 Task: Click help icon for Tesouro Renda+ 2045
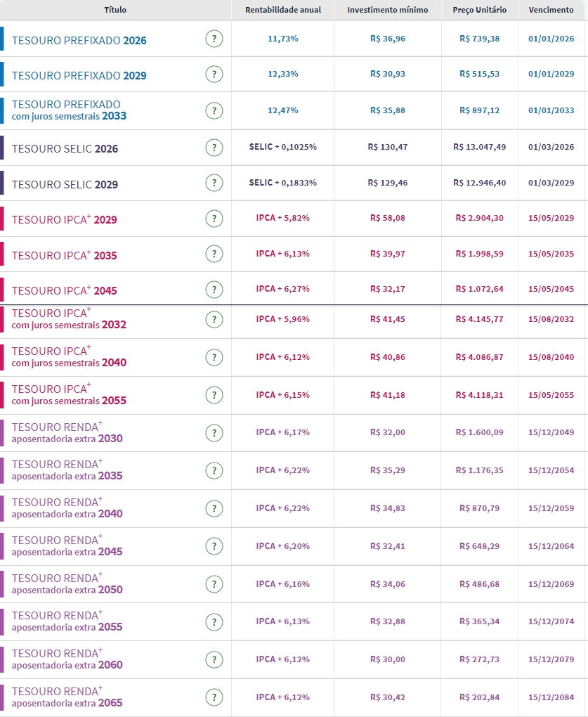(214, 546)
